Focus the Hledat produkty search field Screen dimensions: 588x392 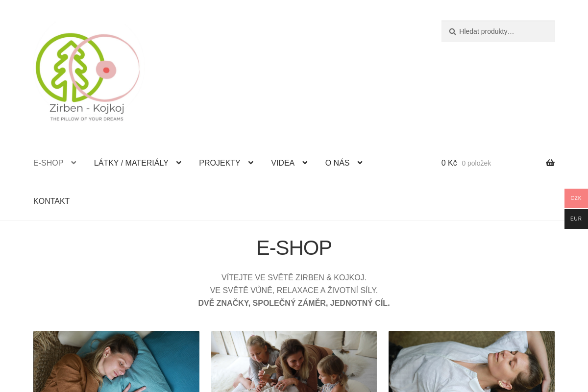coord(498,31)
